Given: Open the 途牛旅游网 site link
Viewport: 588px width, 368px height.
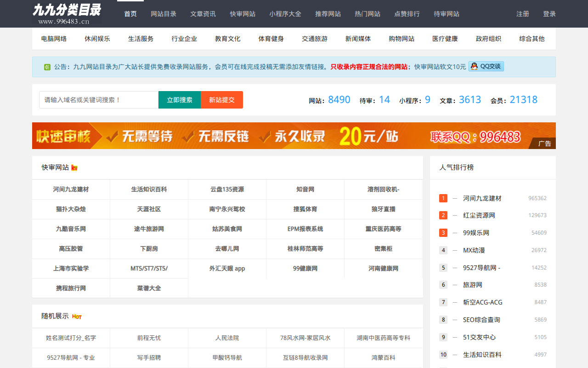Looking at the screenshot, I should point(149,229).
